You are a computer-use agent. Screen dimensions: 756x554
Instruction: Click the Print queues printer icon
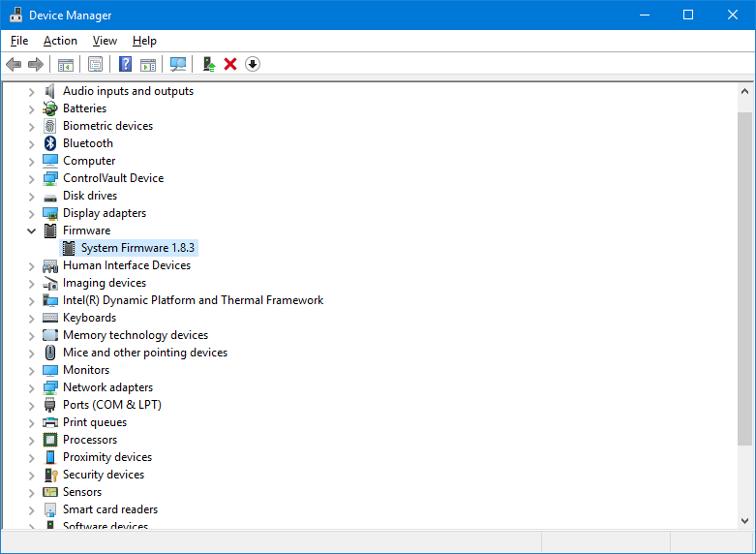pyautogui.click(x=50, y=422)
